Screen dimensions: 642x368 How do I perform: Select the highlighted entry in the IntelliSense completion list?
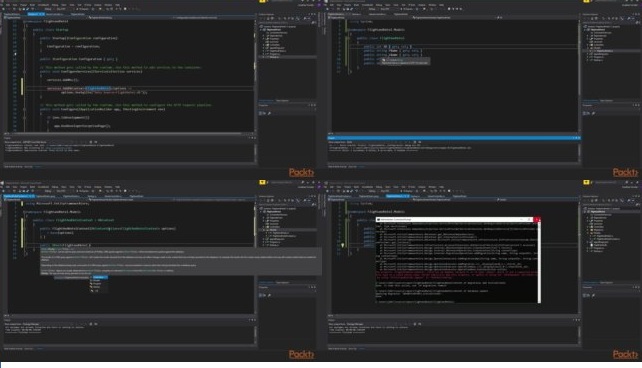99,277
